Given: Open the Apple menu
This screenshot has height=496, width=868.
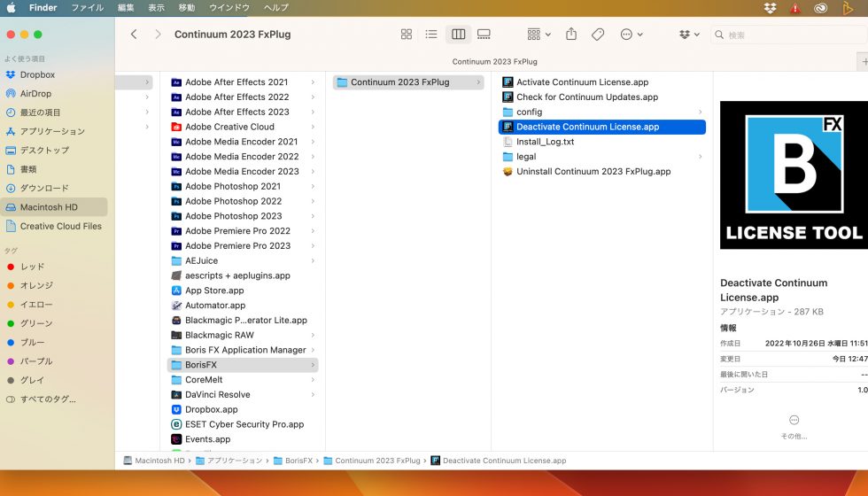Looking at the screenshot, I should tap(11, 7).
